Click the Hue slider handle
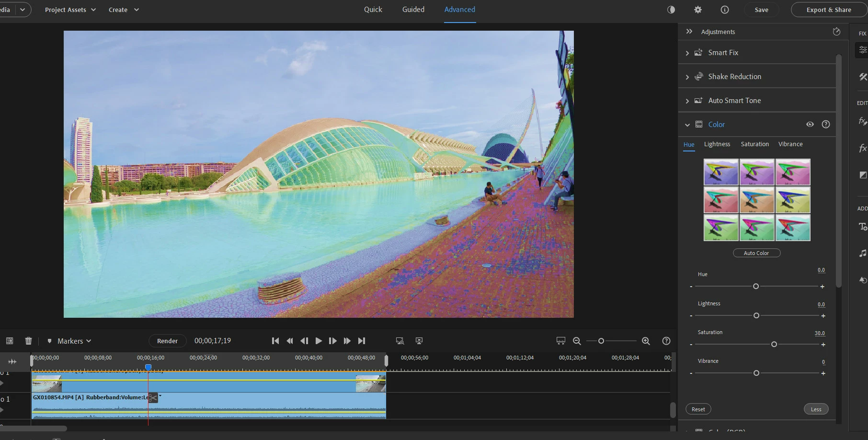Screen dimensions: 868x440 point(756,286)
